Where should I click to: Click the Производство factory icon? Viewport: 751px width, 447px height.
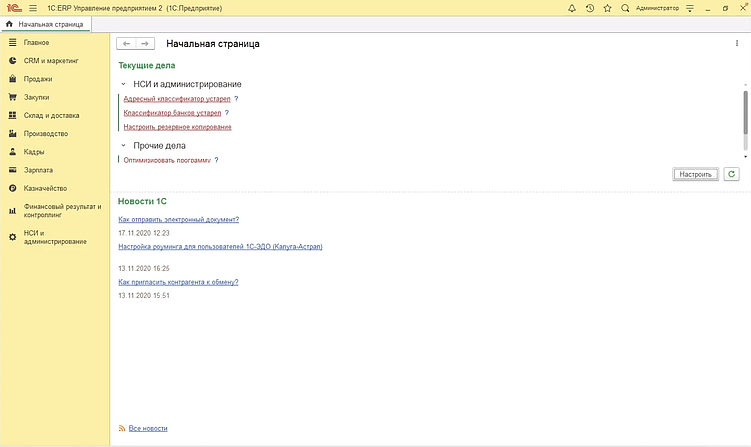[13, 134]
